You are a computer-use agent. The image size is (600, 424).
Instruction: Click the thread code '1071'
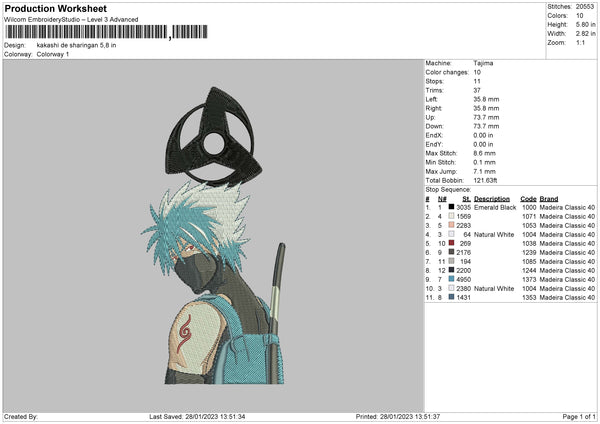point(529,217)
